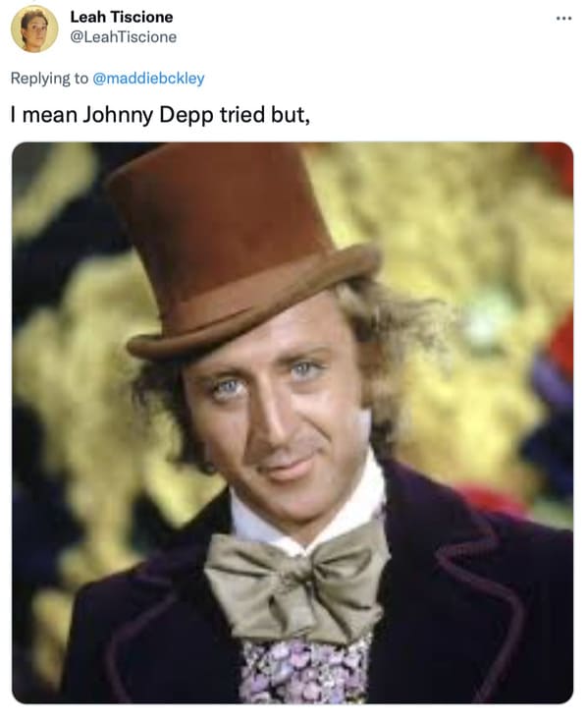Click the blurry yellow background of image
Viewport: 588px width, 723px height.
coord(460,231)
